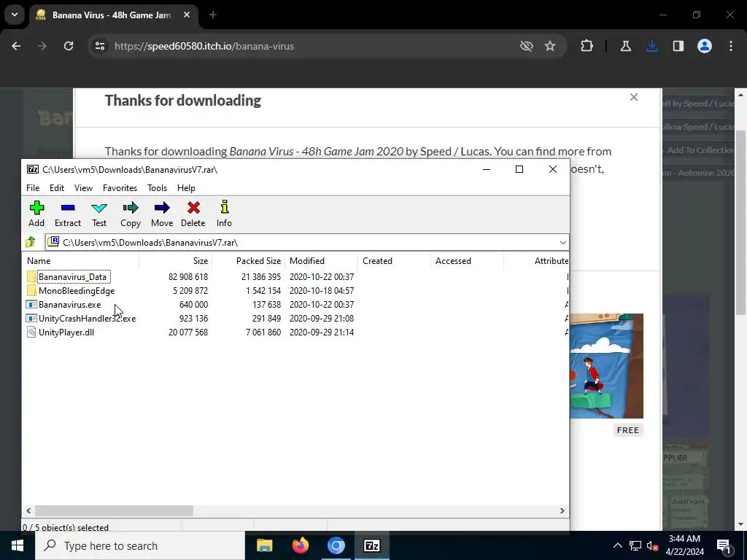Click the red Delete icon

click(193, 214)
